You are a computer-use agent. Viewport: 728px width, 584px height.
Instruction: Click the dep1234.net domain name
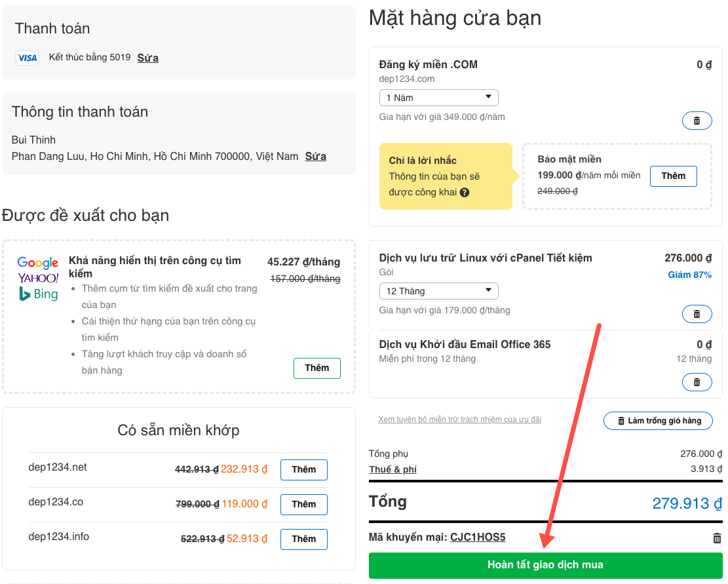pyautogui.click(x=58, y=467)
